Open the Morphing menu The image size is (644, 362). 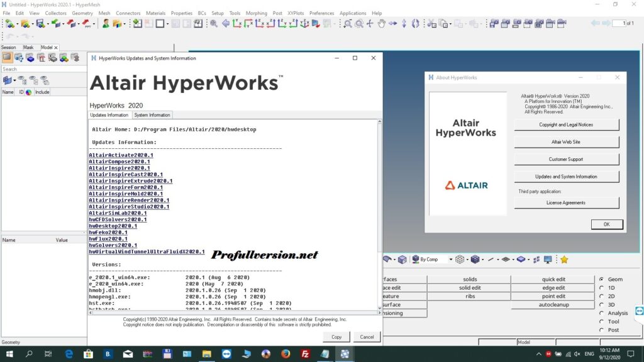click(x=257, y=13)
